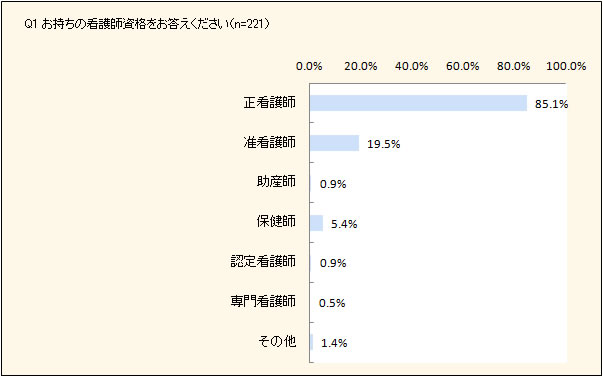Select the Q1 chart title text
Screen dimensions: 603x377
coord(146,25)
